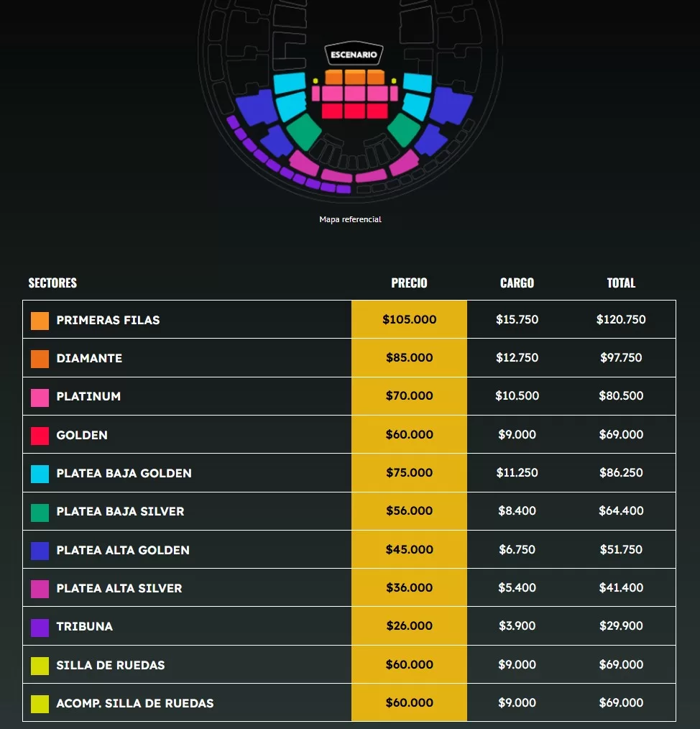Click the PLATEA ALTA SILVER sector name
The image size is (700, 729).
point(119,588)
